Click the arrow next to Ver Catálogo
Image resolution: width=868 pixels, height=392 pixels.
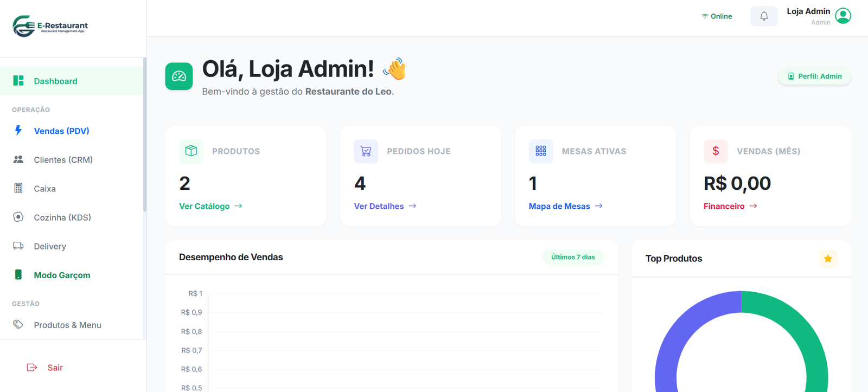point(238,206)
